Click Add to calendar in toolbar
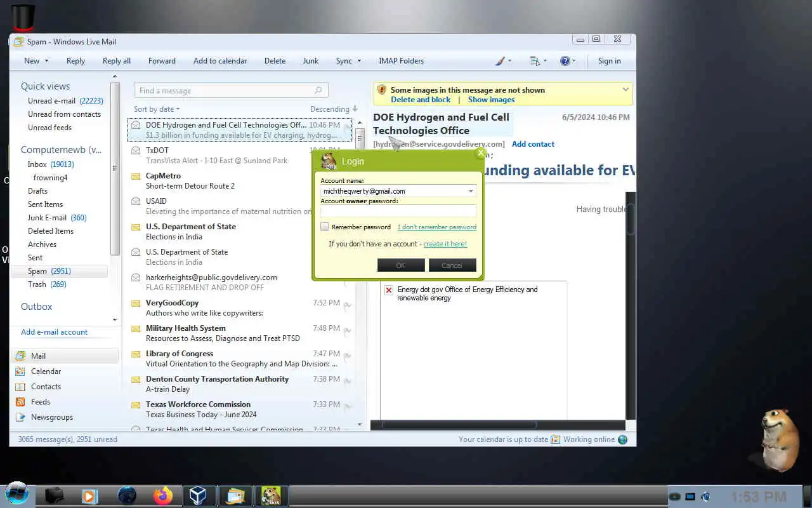This screenshot has height=508, width=812. (220, 61)
